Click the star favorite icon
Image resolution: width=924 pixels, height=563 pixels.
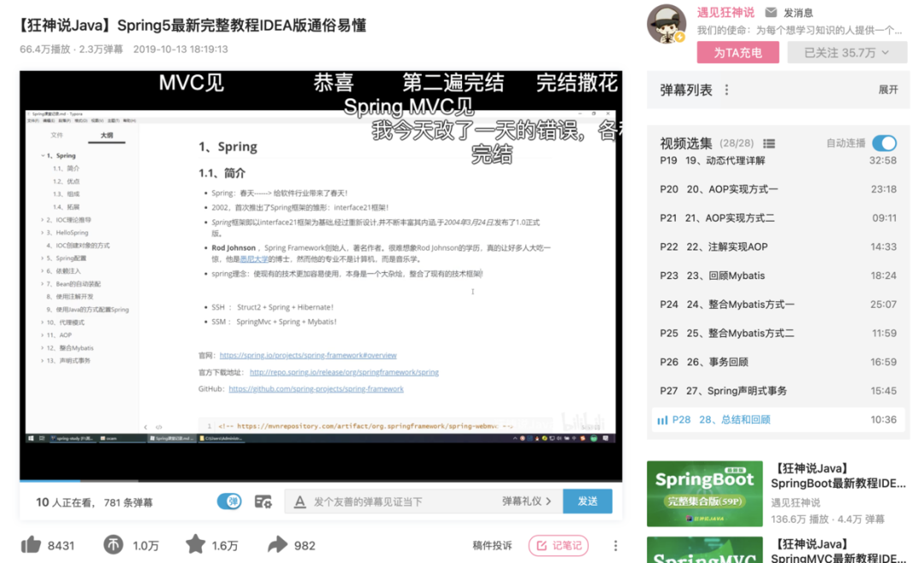pos(195,545)
